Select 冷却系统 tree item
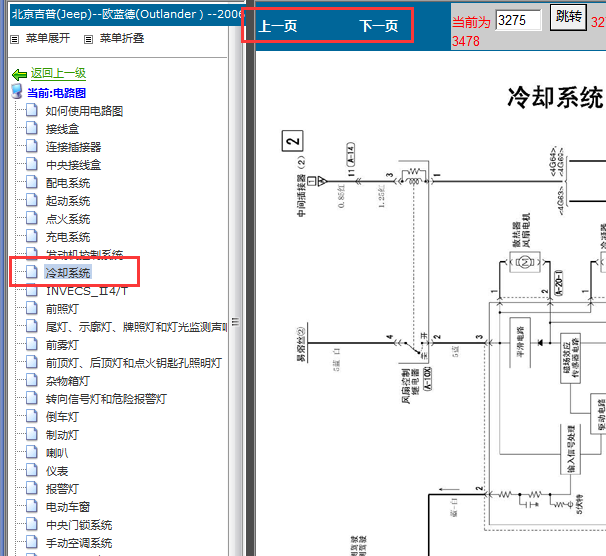This screenshot has width=606, height=556. (68, 273)
